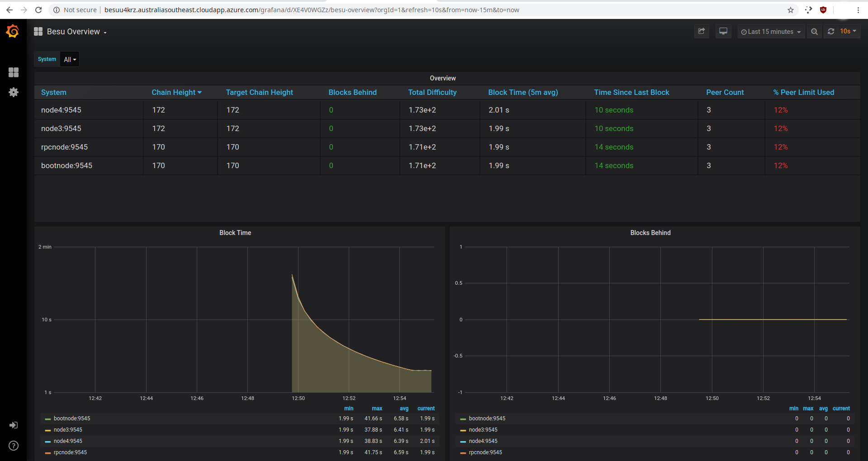Screen dimensions: 868x461
Task: Click the Sign In icon in the sidebar
Action: coord(14,425)
